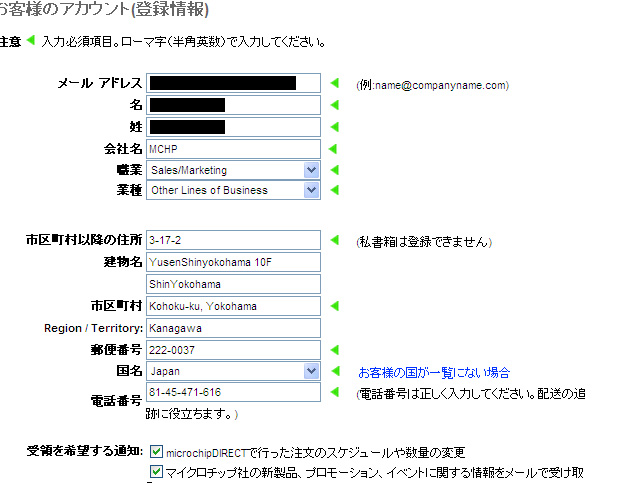Open the 職業 dropdown showing Sales/Marketing
The image size is (641, 483).
[233, 170]
